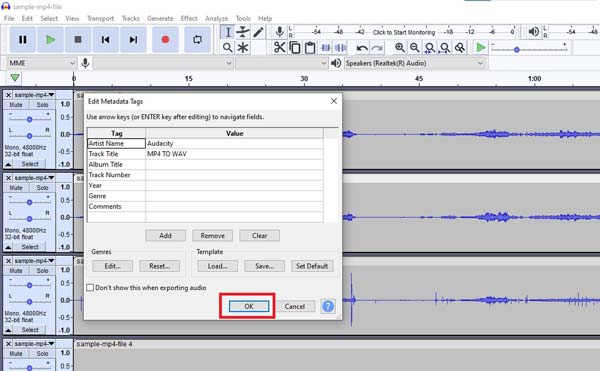Open the recording channels dropdown
The height and width of the screenshot is (371, 600).
(x=282, y=63)
